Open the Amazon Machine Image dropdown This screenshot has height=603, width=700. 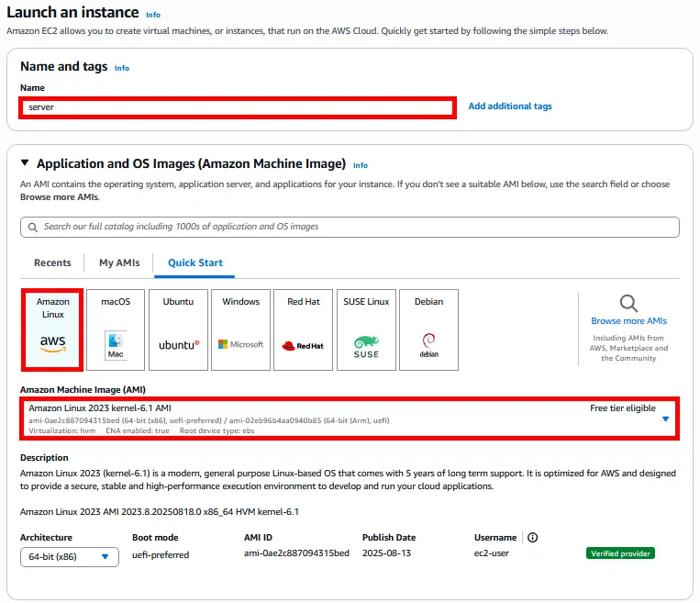350,419
